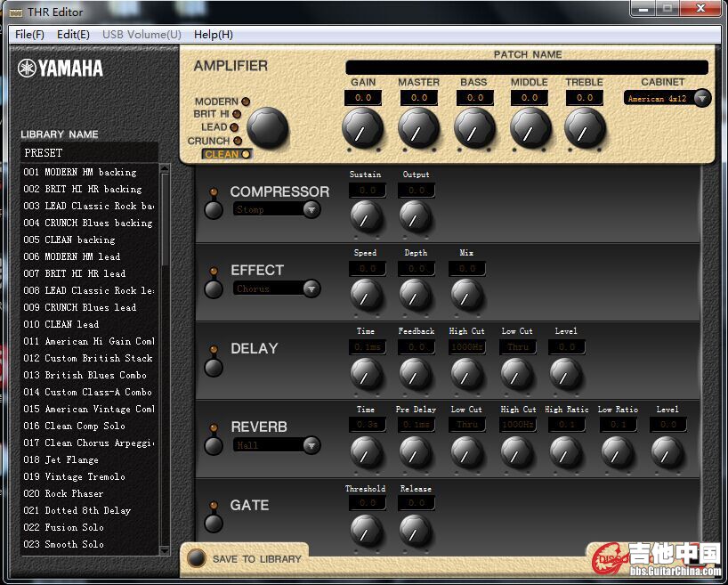The height and width of the screenshot is (585, 728).
Task: Click the TREBLE value display
Action: 585,98
